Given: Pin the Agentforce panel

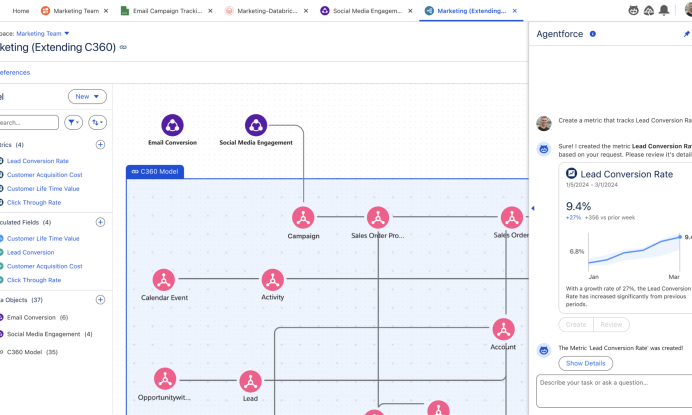Looking at the screenshot, I should [686, 34].
